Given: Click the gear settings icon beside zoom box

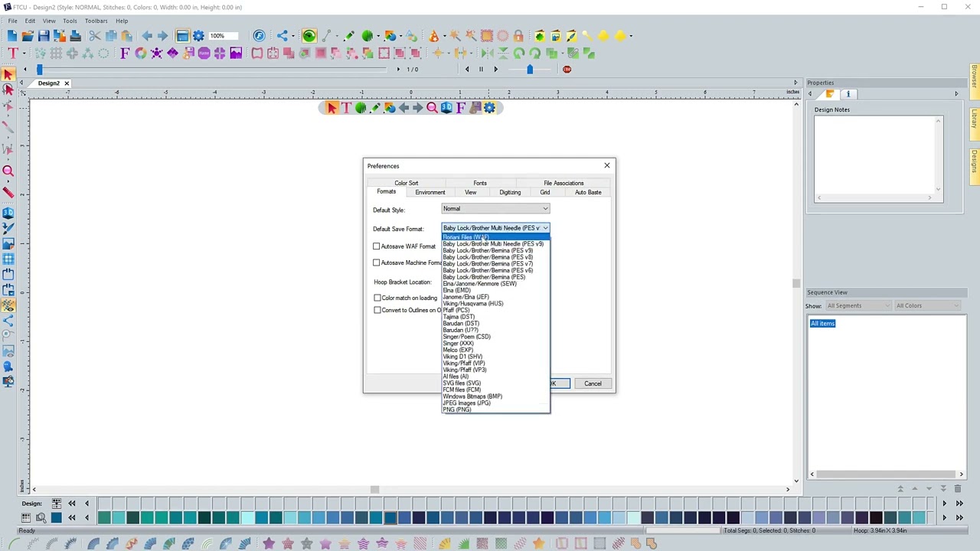Looking at the screenshot, I should (x=198, y=36).
